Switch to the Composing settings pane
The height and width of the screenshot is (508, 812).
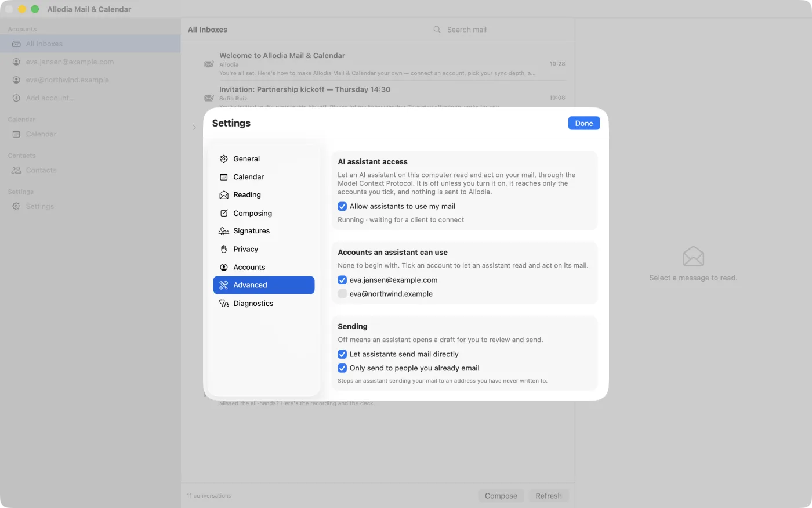click(x=264, y=213)
